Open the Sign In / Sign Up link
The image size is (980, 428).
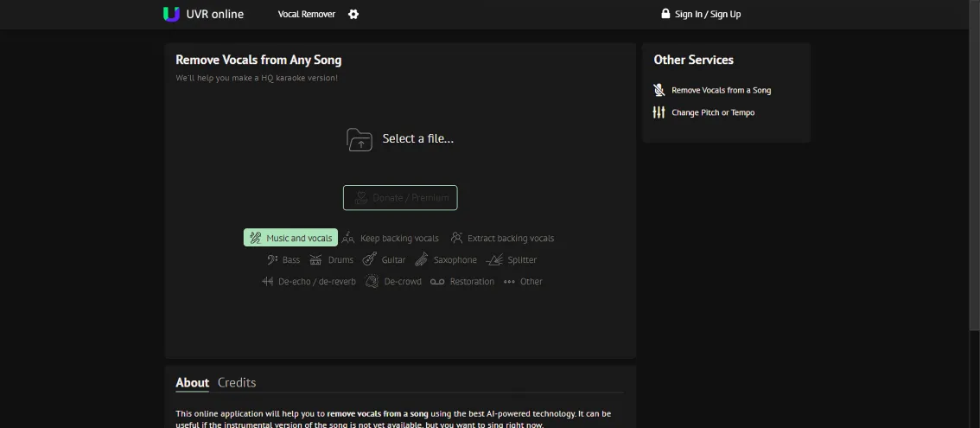click(707, 14)
